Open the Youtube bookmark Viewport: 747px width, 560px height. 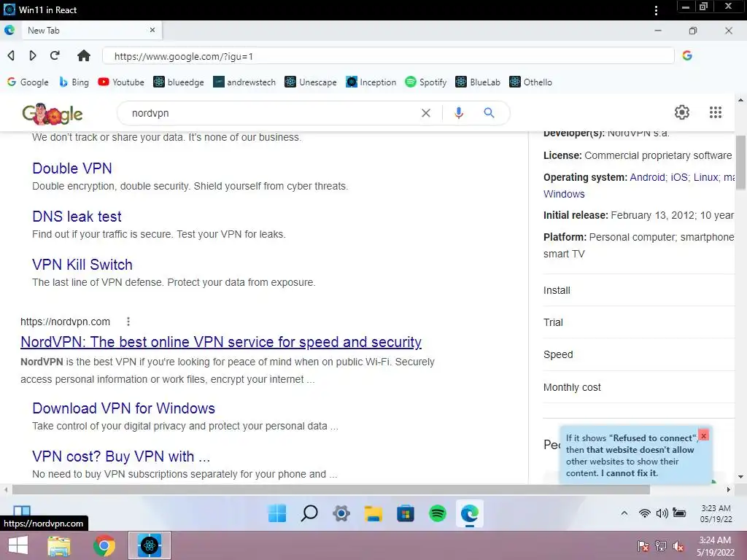coord(121,82)
